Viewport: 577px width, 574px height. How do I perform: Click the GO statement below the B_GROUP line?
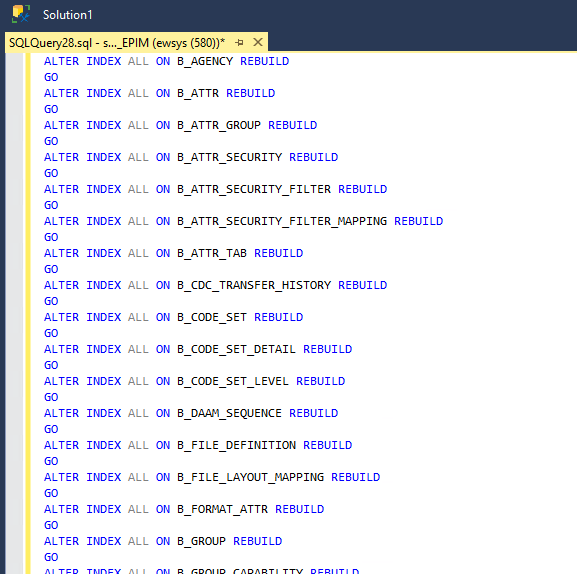click(x=51, y=557)
